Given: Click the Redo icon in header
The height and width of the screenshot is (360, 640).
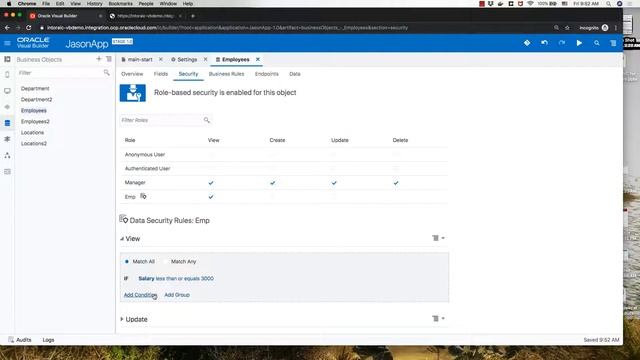Looking at the screenshot, I should (562, 43).
